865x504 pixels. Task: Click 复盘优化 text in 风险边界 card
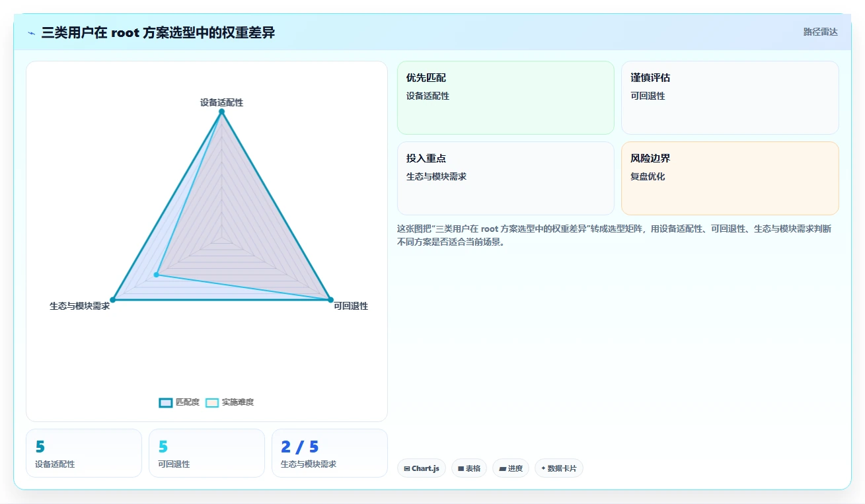click(648, 176)
